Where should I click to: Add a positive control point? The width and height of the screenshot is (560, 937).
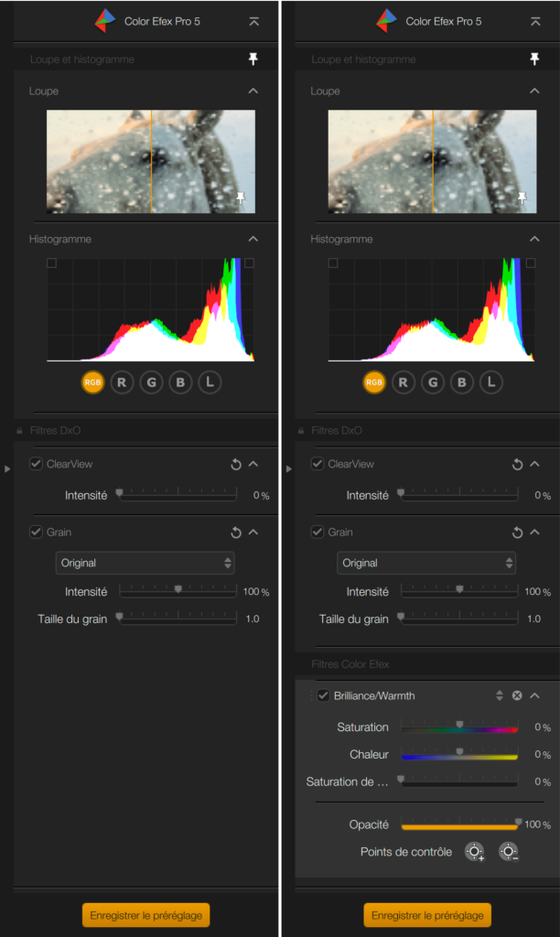(475, 852)
